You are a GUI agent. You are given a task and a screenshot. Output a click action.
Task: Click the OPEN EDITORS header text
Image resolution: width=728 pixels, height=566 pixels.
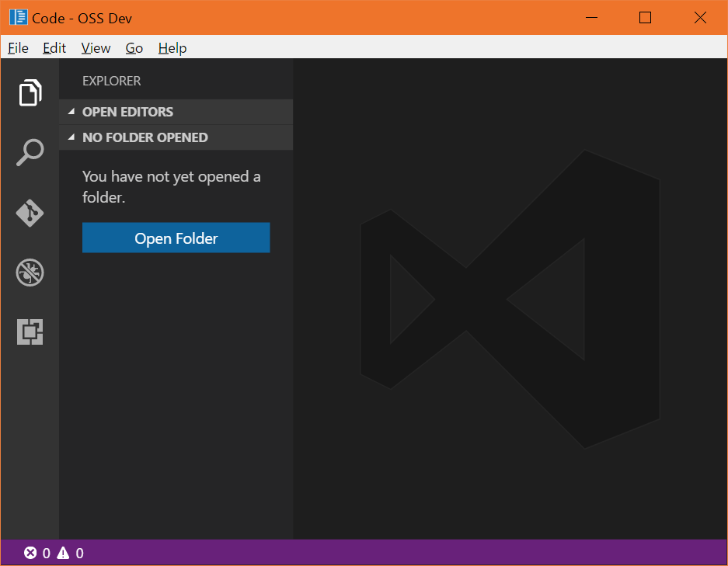pos(127,112)
